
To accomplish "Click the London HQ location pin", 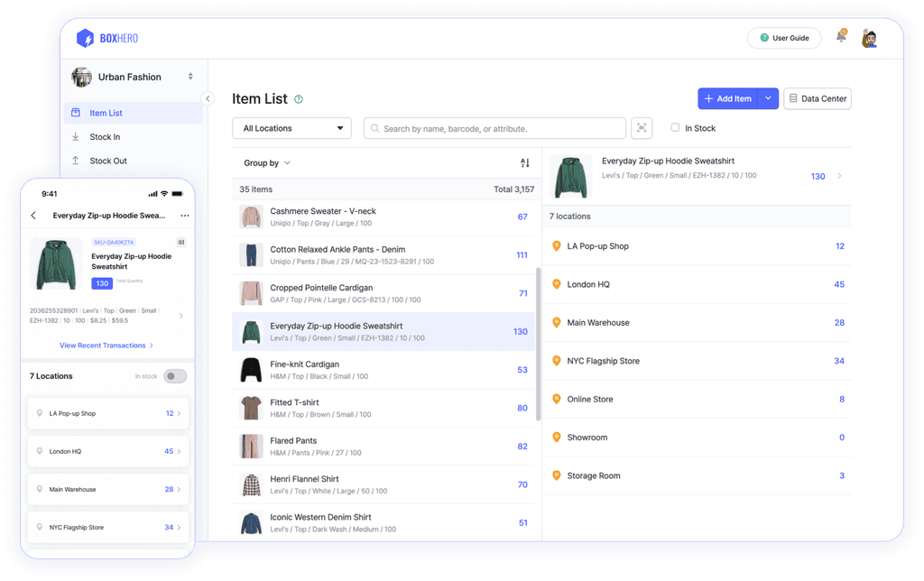I will click(556, 284).
